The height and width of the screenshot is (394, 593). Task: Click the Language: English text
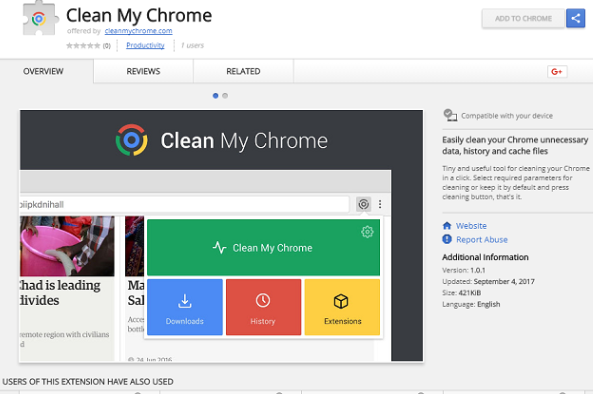(x=471, y=304)
